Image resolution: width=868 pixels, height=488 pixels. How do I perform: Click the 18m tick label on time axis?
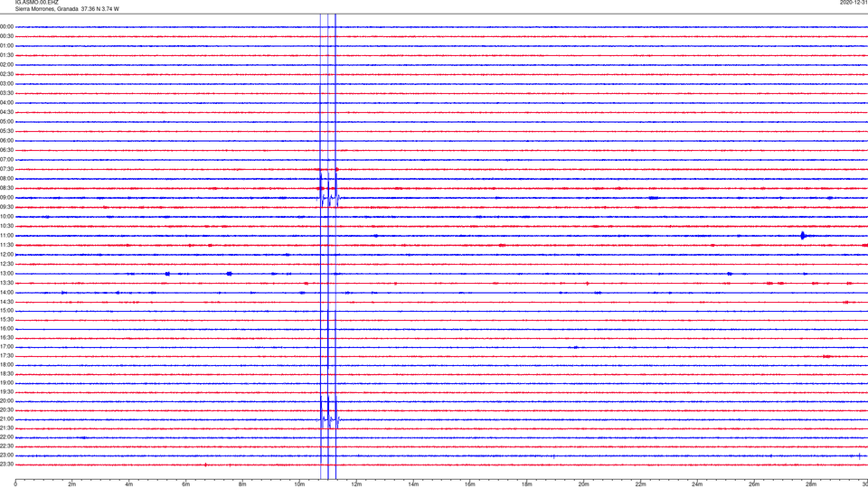(526, 484)
